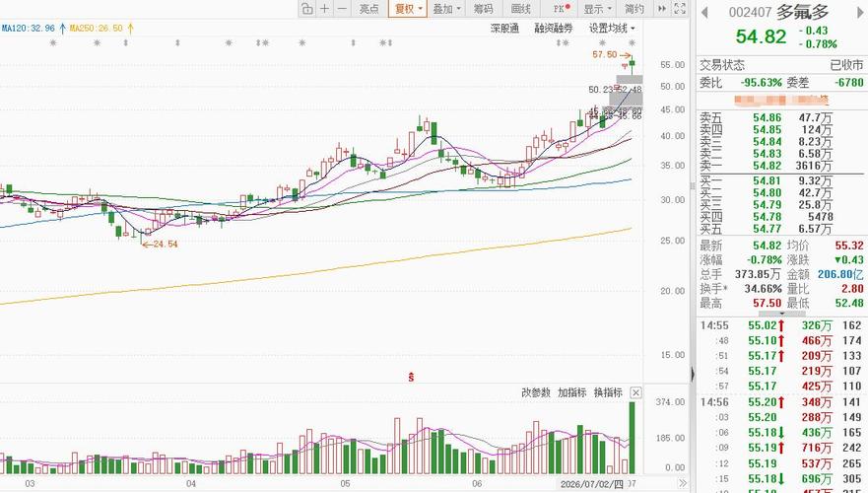Click 买三 price 54.79

pyautogui.click(x=767, y=205)
